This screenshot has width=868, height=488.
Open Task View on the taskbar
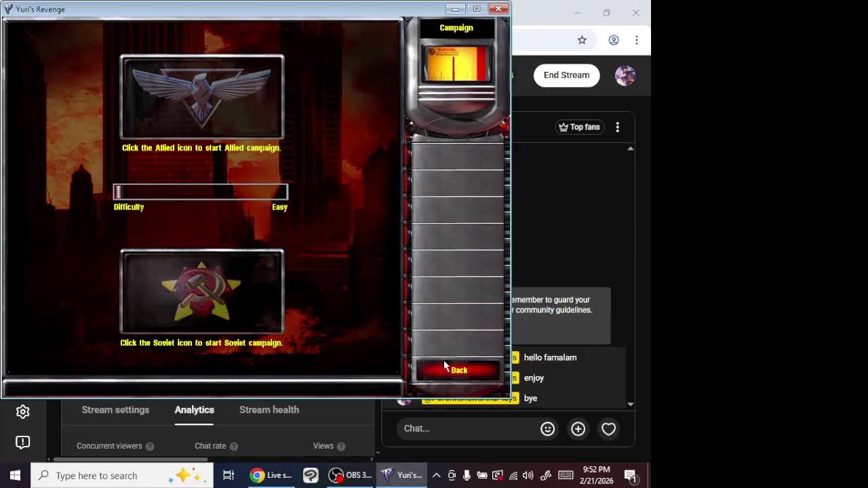pos(229,475)
